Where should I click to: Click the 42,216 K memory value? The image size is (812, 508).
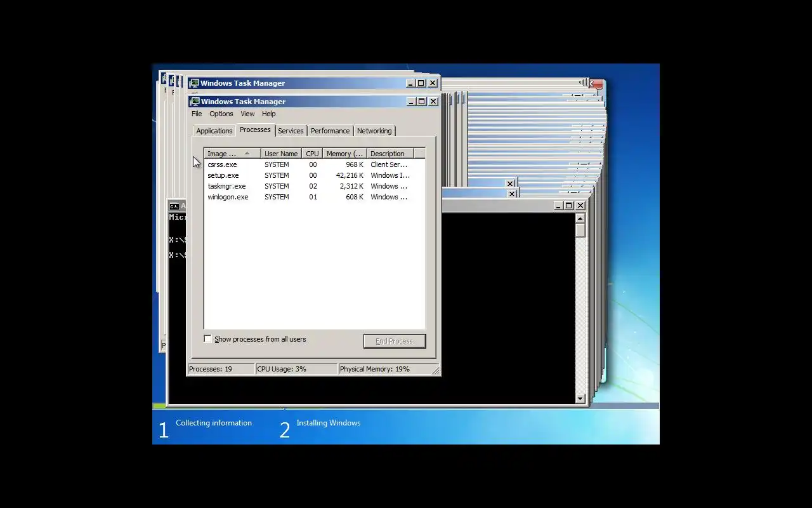(350, 175)
